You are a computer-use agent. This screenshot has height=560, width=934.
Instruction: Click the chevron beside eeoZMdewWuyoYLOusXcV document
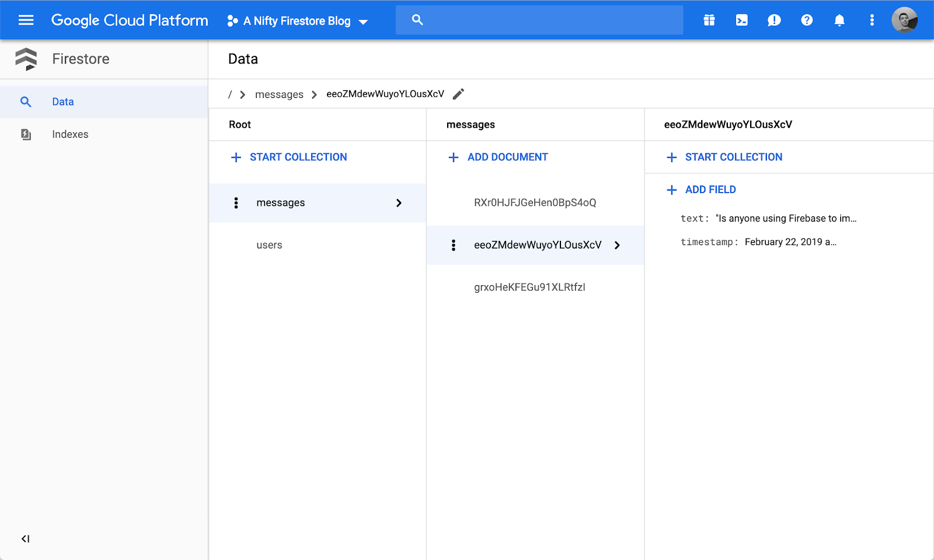(617, 245)
